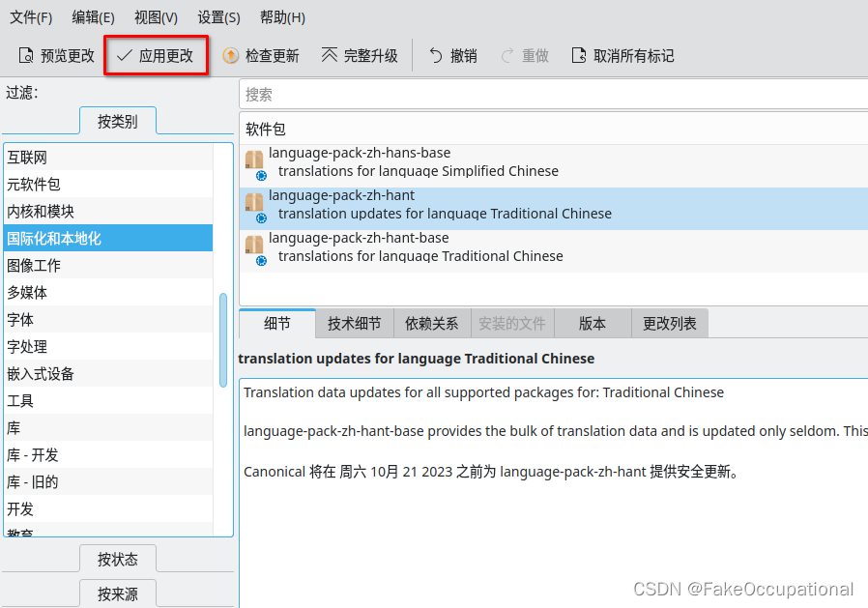The height and width of the screenshot is (608, 868).
Task: Open the 文件(F) menu
Action: (31, 17)
